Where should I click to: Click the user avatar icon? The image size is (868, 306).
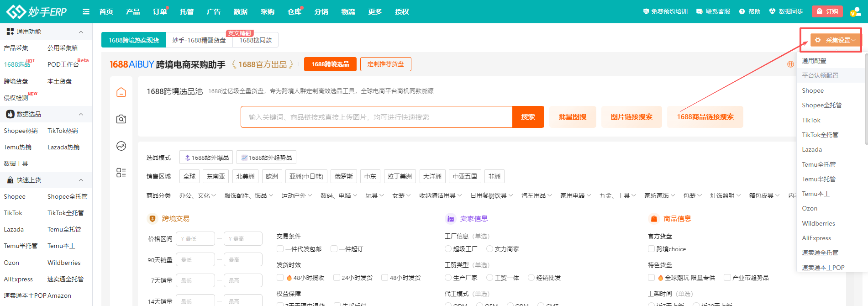pos(855,11)
